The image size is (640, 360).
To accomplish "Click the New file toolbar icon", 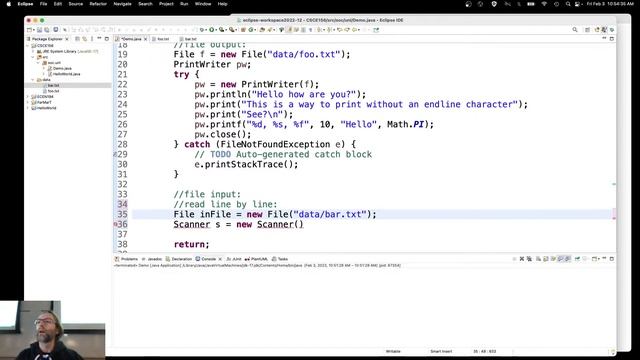I will click(x=30, y=30).
